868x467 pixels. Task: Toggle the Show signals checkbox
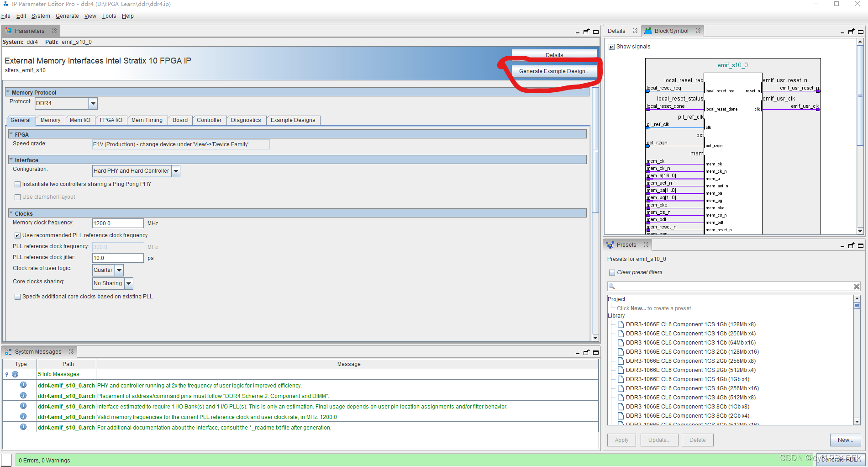click(x=611, y=47)
